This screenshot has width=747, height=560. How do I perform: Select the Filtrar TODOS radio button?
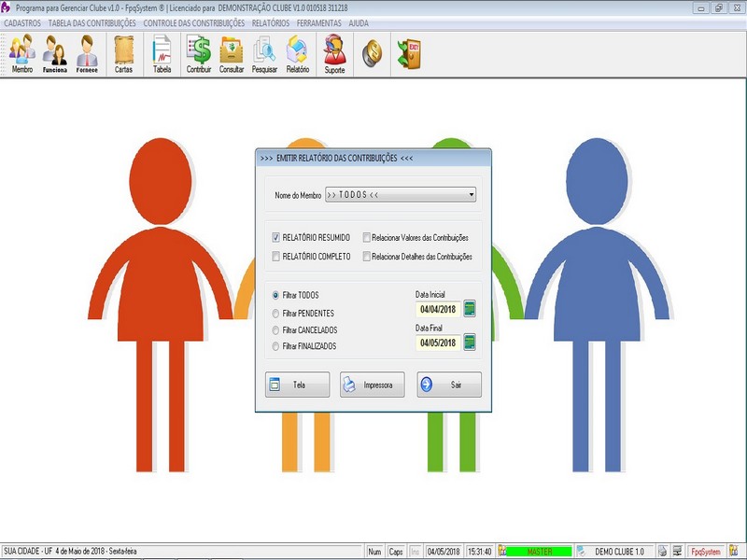tap(275, 295)
